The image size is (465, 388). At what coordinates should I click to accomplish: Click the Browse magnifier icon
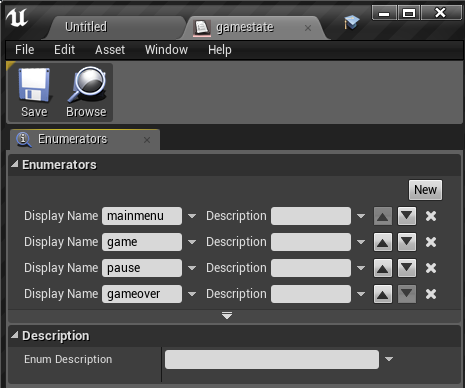(x=87, y=84)
